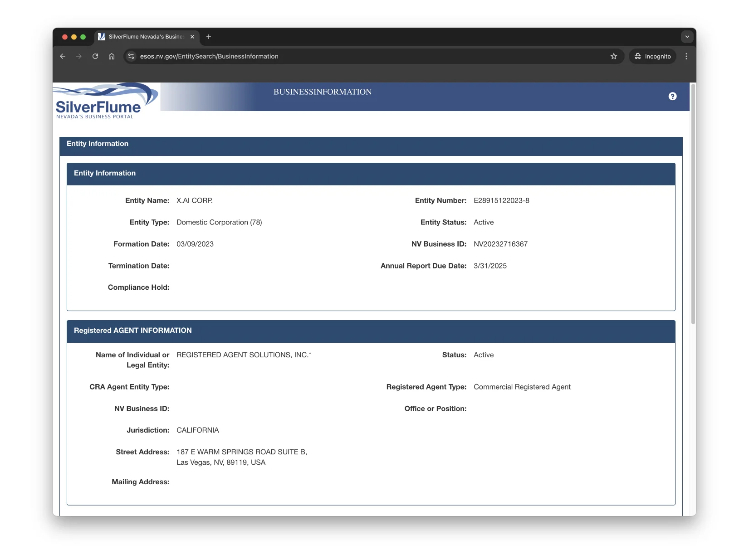Open a new tab with the plus icon
The height and width of the screenshot is (560, 749).
click(209, 37)
